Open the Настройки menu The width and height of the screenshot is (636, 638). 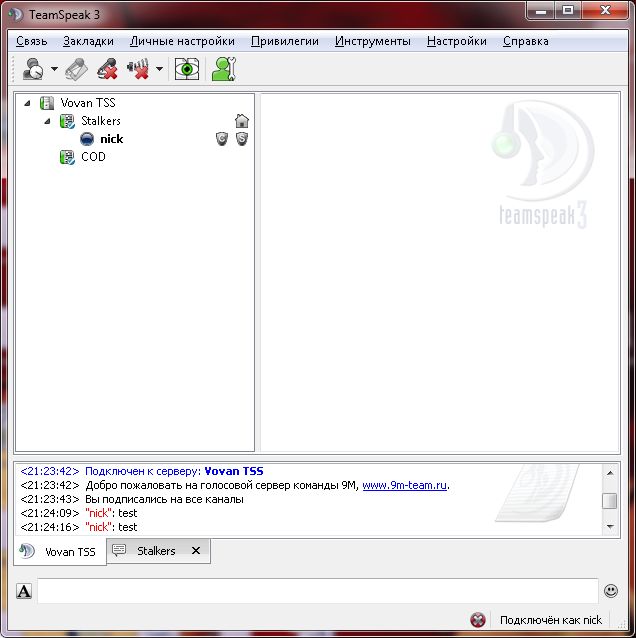pyautogui.click(x=457, y=41)
